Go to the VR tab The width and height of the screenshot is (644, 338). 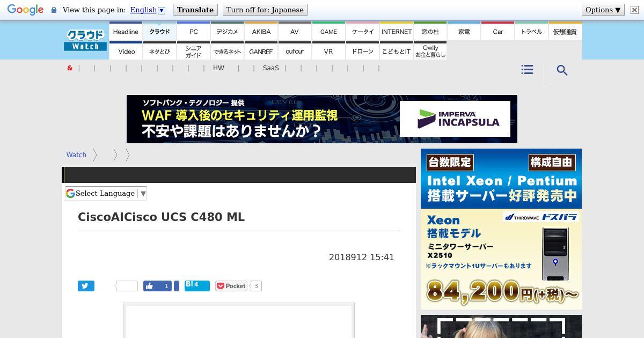[328, 52]
